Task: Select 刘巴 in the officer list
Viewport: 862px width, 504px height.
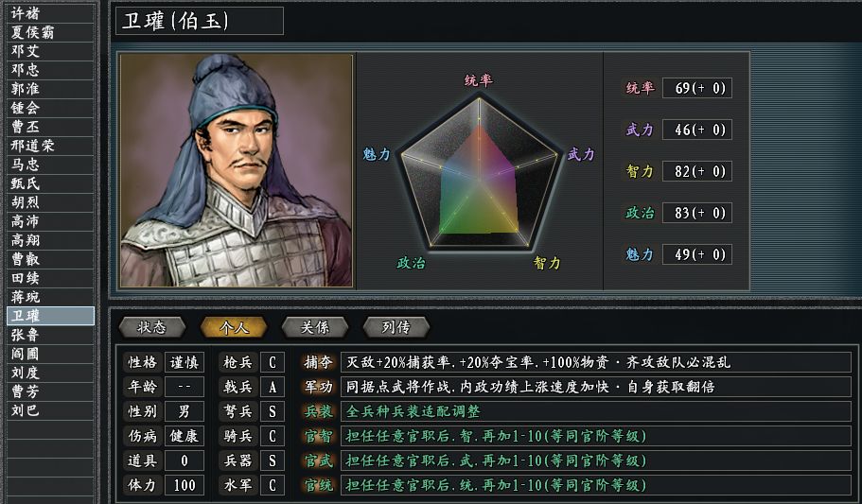Action: click(x=47, y=409)
